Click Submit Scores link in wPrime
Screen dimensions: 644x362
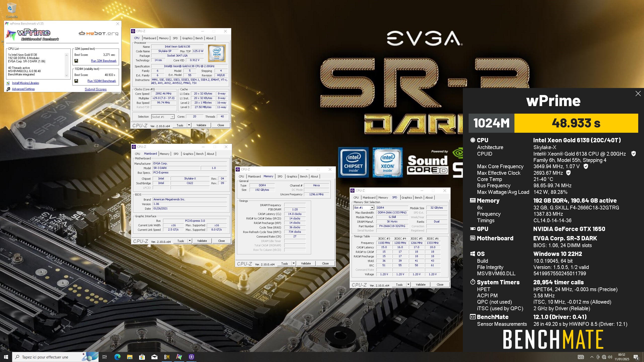click(x=96, y=89)
